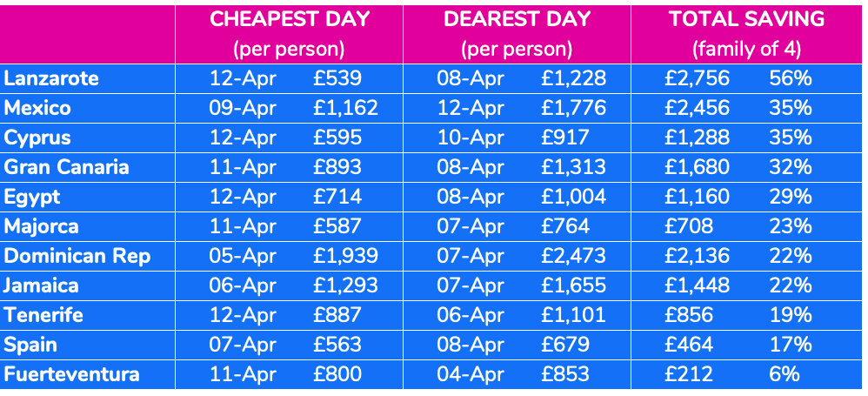Click the Egypt row label

(32, 198)
